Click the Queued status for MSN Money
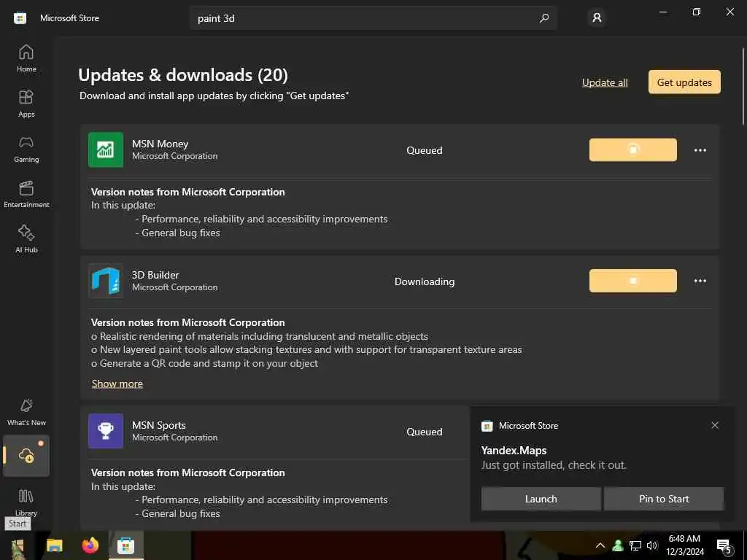The height and width of the screenshot is (560, 747). click(x=425, y=150)
